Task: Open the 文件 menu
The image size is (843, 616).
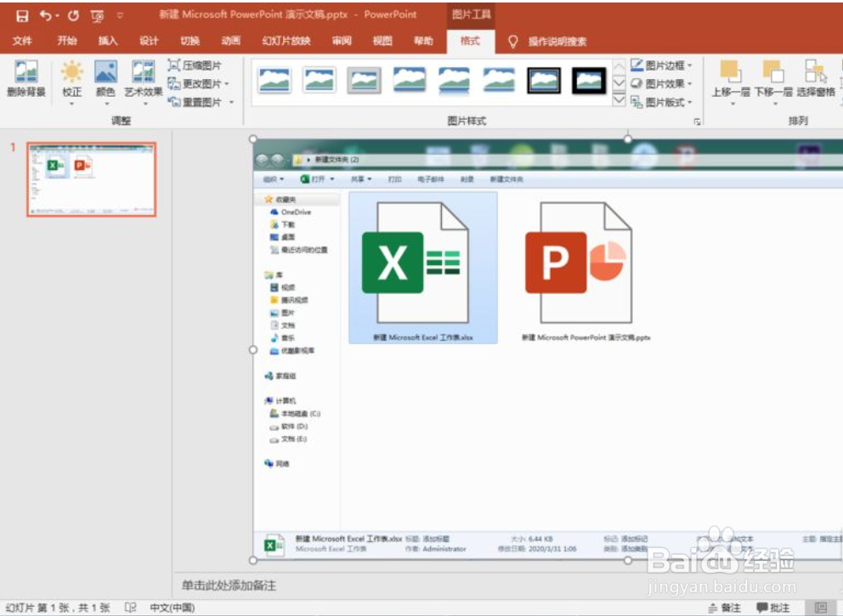Action: 22,41
